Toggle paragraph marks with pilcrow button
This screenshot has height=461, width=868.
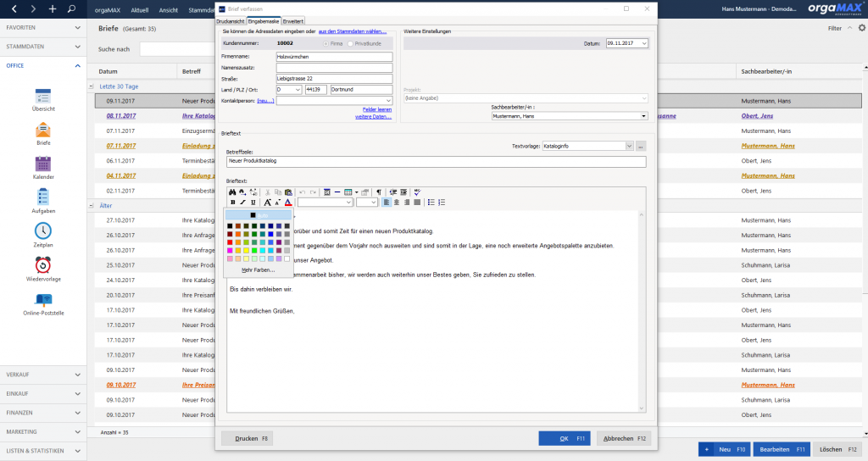(x=379, y=192)
